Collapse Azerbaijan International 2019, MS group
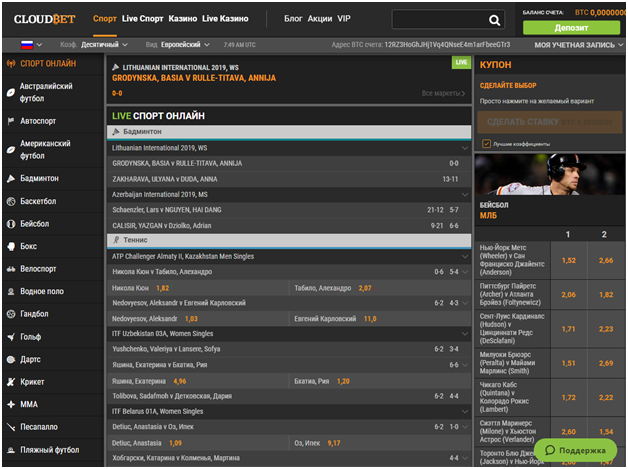Image resolution: width=628 pixels, height=469 pixels. pos(465,195)
